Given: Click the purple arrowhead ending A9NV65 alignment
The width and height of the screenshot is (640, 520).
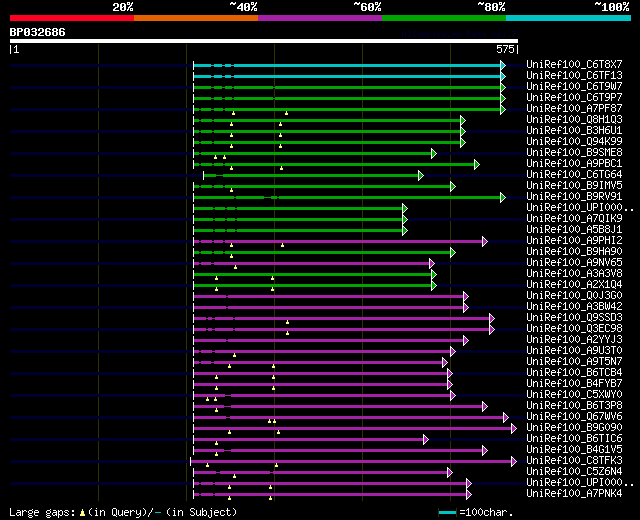Looking at the screenshot, I should coord(432,264).
